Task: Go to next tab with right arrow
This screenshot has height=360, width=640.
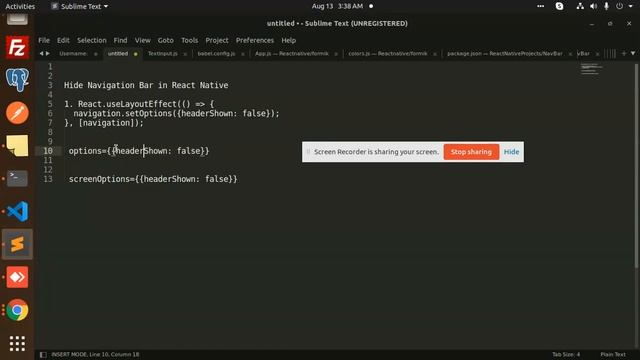Action: point(48,53)
